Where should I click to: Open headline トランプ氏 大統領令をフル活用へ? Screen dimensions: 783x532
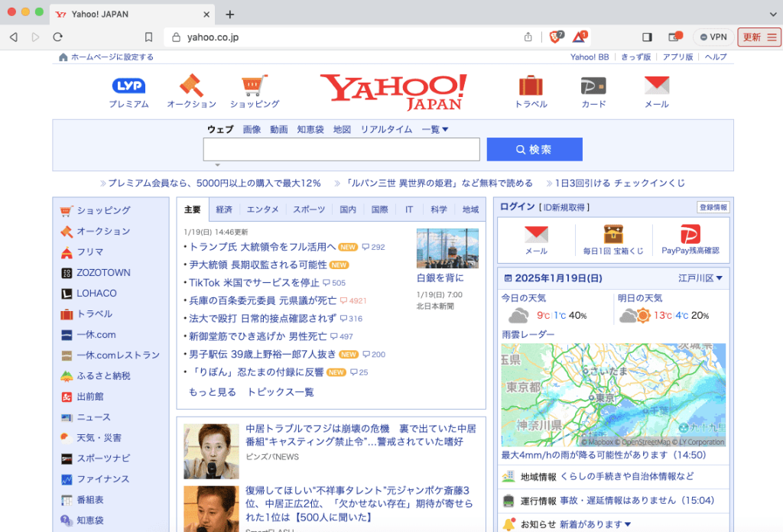click(x=262, y=247)
